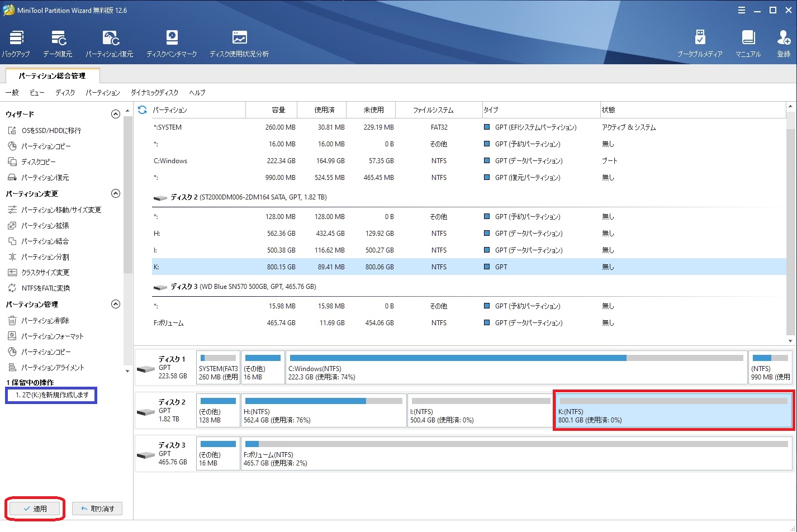Sort by the 容量 column header
The width and height of the screenshot is (797, 532).
click(x=272, y=110)
